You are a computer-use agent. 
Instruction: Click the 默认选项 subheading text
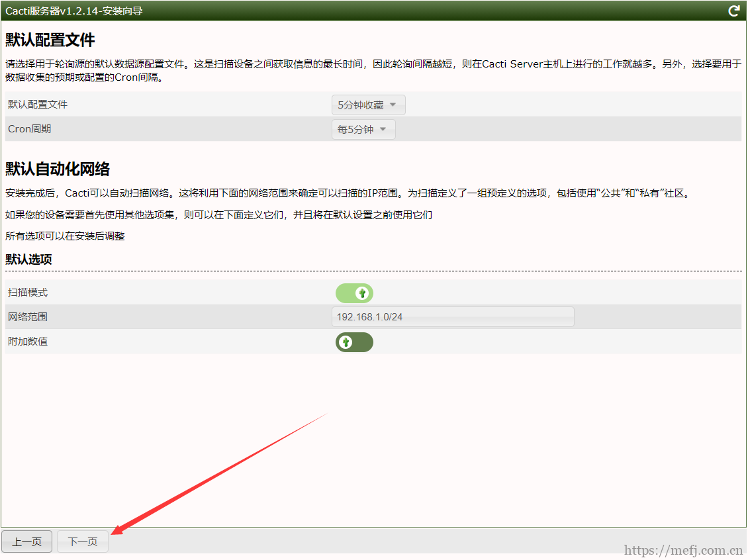(x=28, y=259)
